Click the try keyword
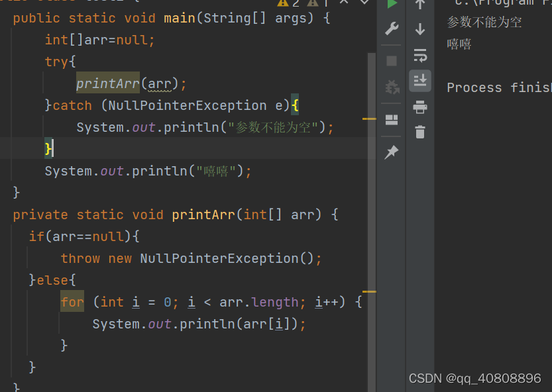The height and width of the screenshot is (392, 552). (x=56, y=62)
